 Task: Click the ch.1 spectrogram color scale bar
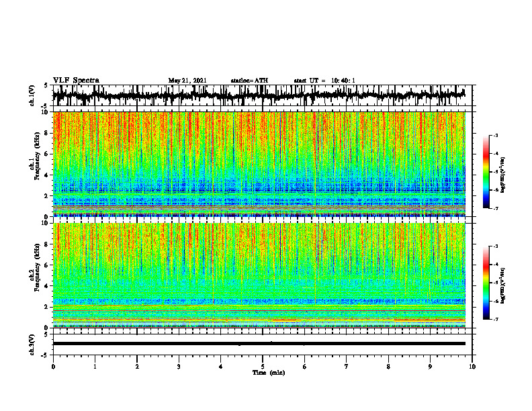point(486,172)
